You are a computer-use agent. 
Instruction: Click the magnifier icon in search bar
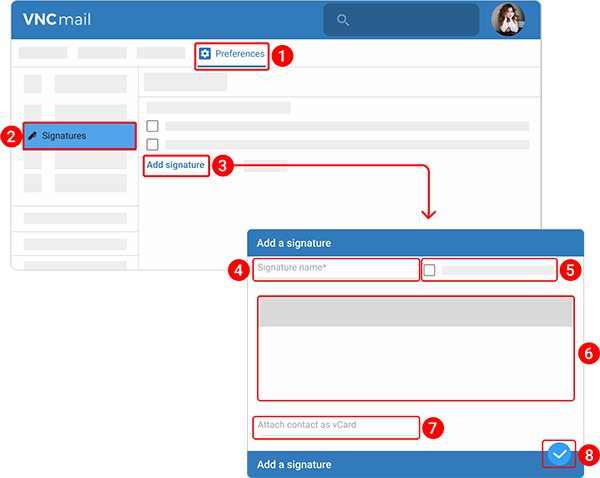[343, 20]
